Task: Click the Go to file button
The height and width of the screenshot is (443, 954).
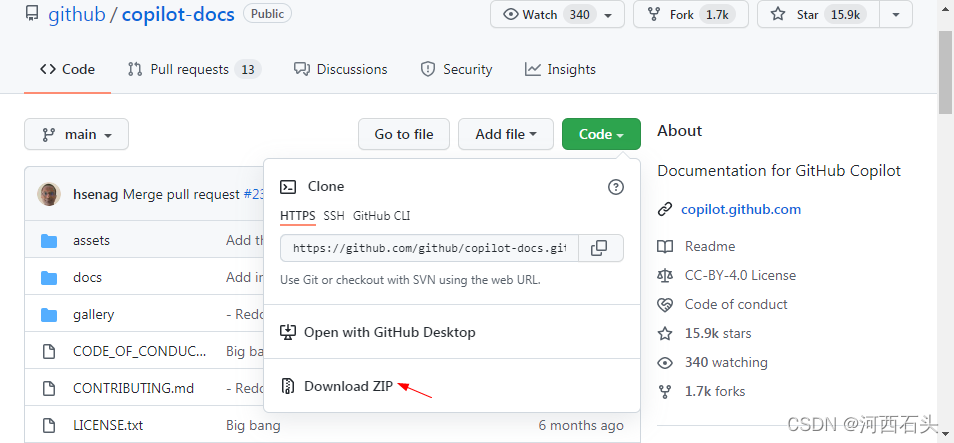Action: [x=404, y=134]
